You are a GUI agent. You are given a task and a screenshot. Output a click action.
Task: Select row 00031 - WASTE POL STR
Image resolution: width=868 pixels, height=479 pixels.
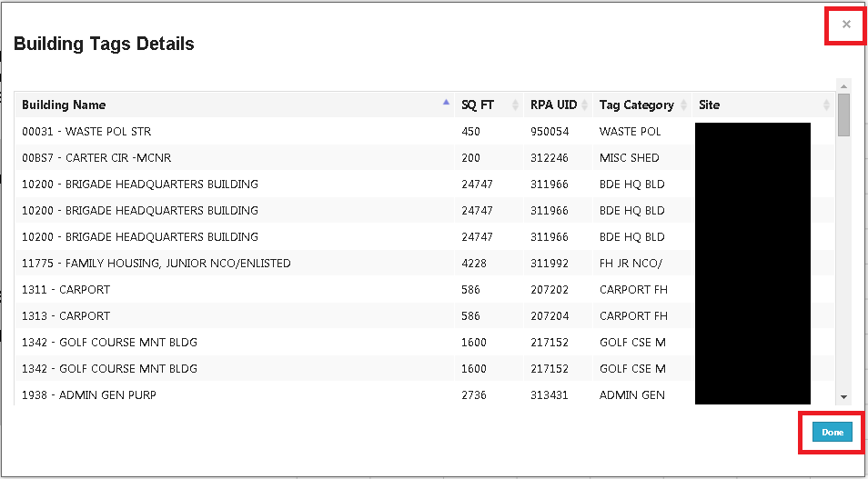[x=425, y=131]
